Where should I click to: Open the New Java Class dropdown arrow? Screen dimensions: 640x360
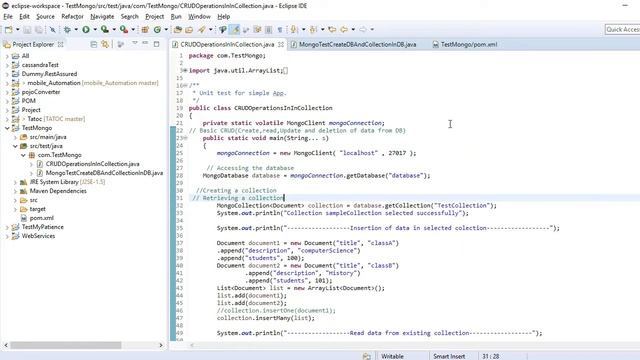click(x=166, y=29)
